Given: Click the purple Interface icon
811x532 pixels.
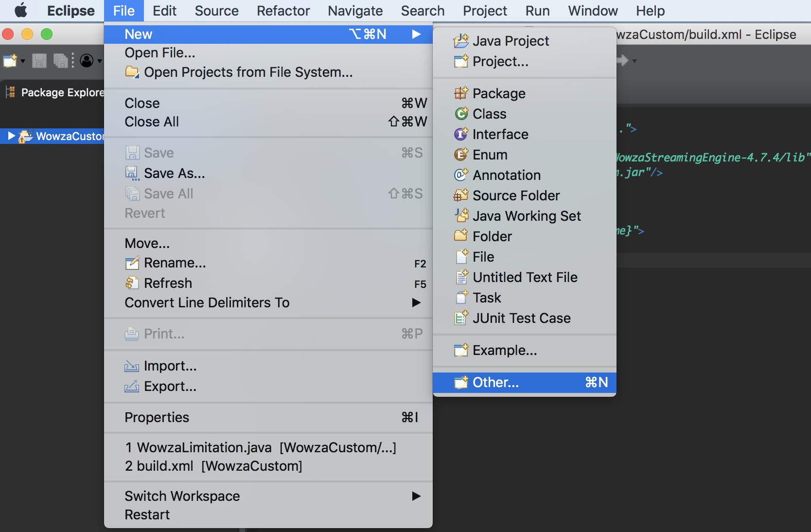Looking at the screenshot, I should coord(461,134).
